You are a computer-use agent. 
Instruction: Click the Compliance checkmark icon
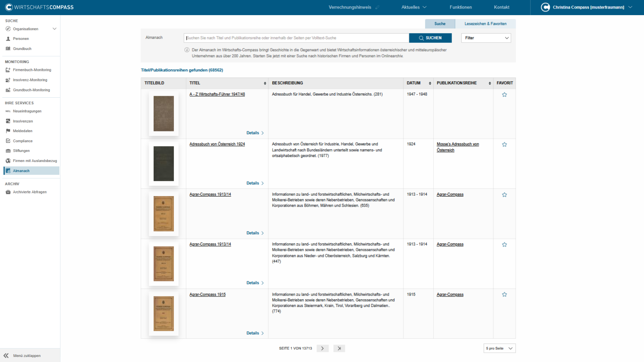click(8, 141)
